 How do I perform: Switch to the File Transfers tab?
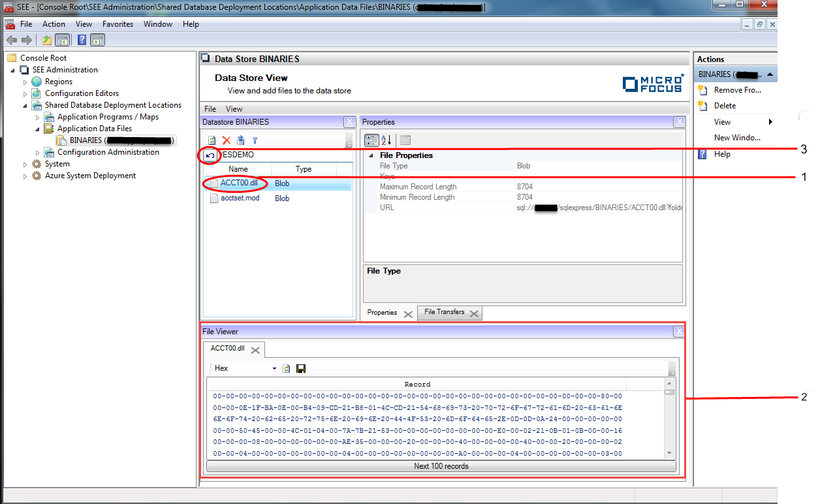click(445, 312)
